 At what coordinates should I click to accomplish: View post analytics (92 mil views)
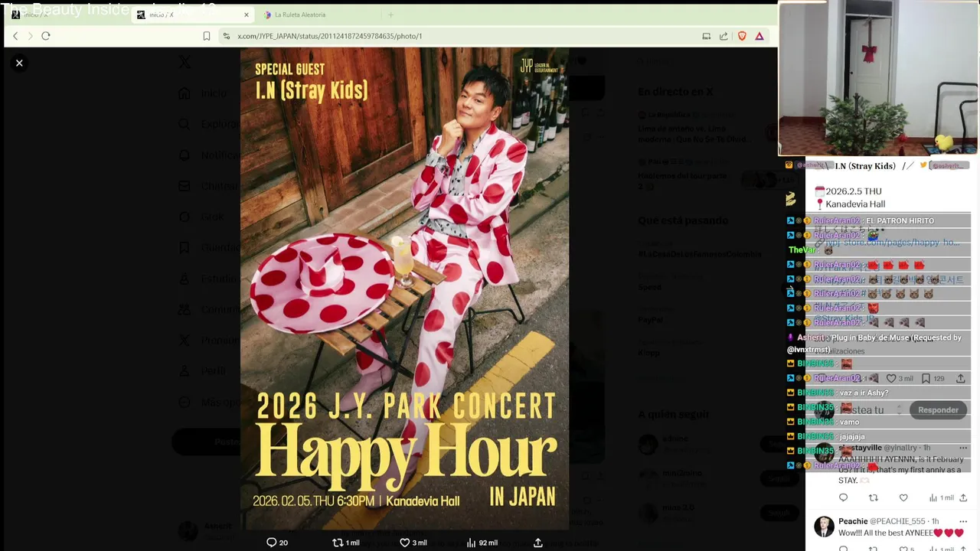(x=482, y=543)
